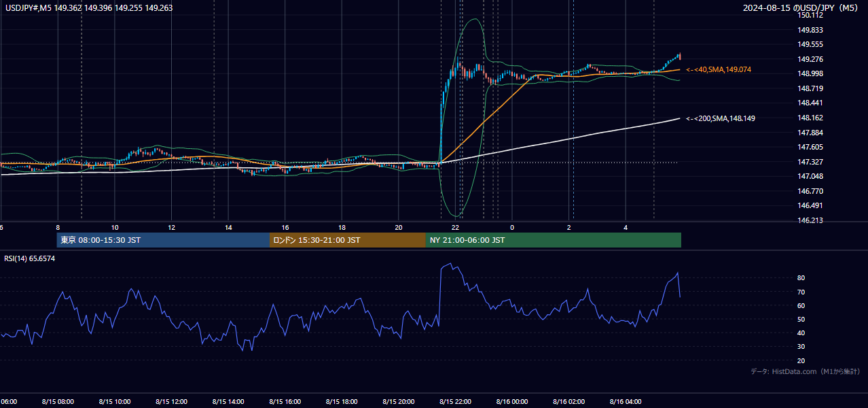Image resolution: width=868 pixels, height=408 pixels.
Task: Click price axis value 149.833
Action: 811,30
